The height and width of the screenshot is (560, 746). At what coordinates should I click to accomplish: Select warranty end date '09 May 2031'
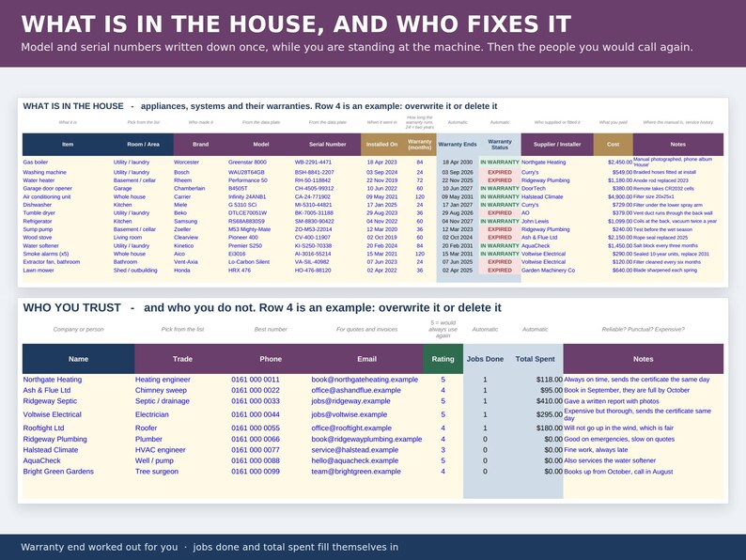(x=458, y=196)
